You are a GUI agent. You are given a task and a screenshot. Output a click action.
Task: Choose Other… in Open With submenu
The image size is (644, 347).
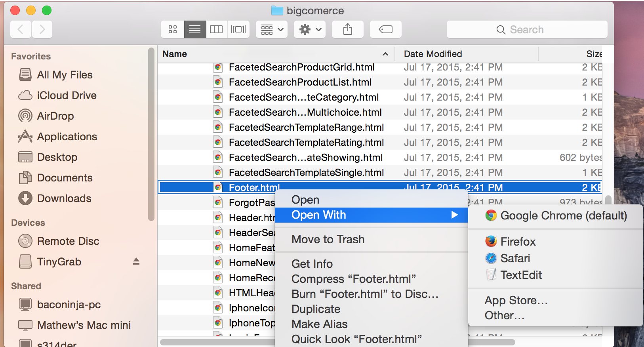[x=556, y=316]
